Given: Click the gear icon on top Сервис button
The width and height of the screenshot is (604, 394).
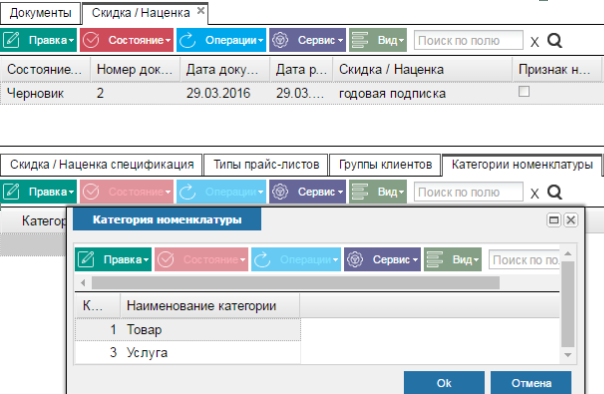Looking at the screenshot, I should (x=280, y=40).
